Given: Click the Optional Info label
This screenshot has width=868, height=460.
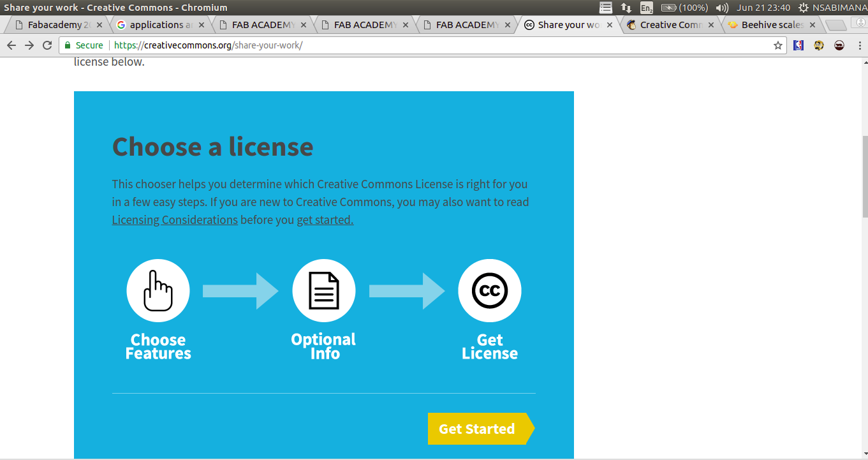Looking at the screenshot, I should point(323,346).
